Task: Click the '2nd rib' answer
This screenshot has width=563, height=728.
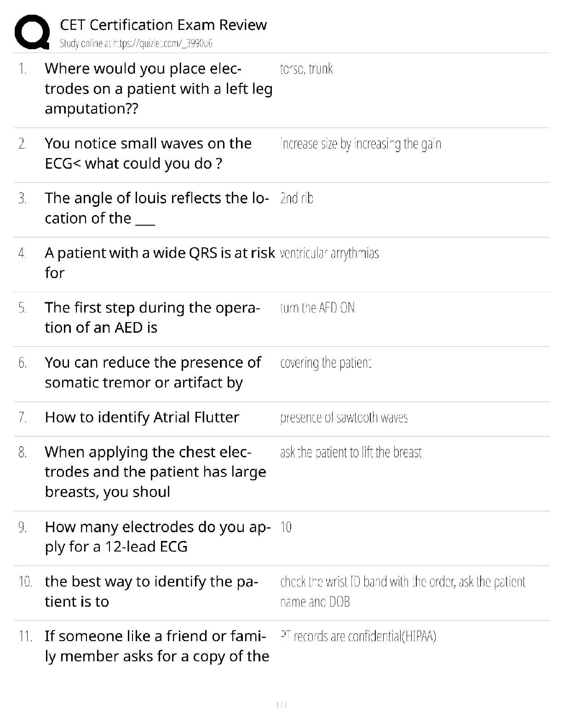Action: (297, 199)
